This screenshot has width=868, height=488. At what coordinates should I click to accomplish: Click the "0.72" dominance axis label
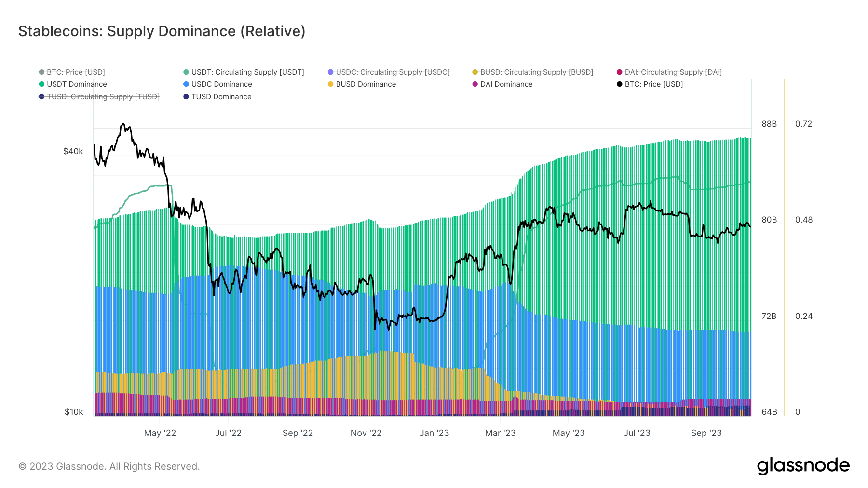coord(804,124)
